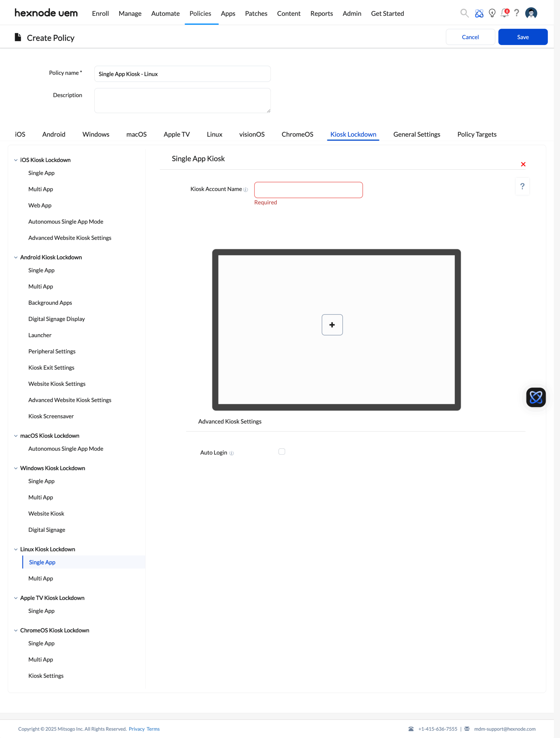The width and height of the screenshot is (560, 738).
Task: Click the Create Policy document icon
Action: pyautogui.click(x=18, y=37)
